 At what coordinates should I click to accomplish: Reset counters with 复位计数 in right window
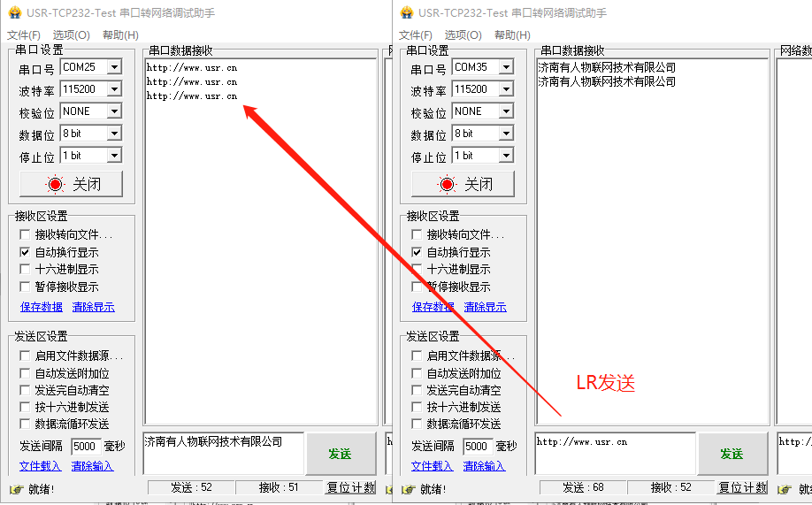click(x=743, y=487)
